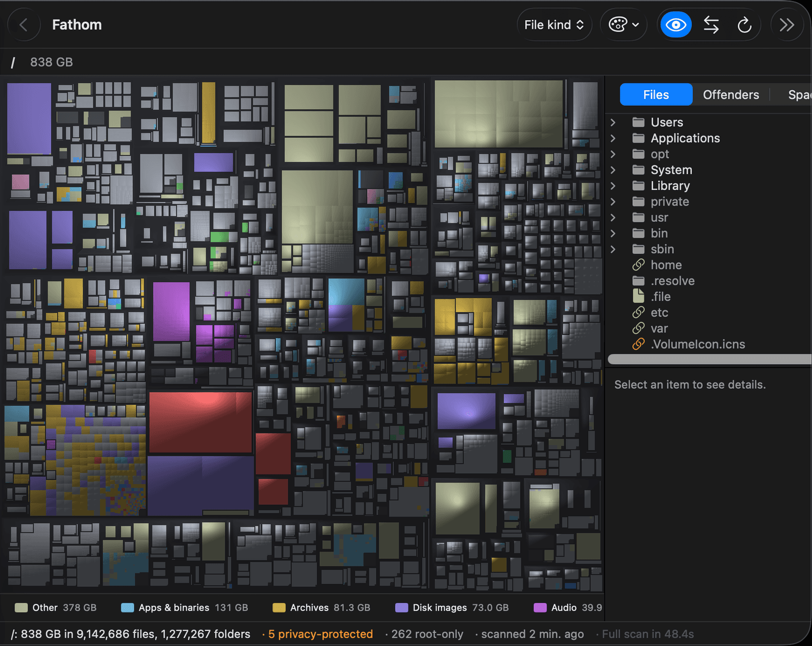Click the sbin folder icon

[638, 249]
